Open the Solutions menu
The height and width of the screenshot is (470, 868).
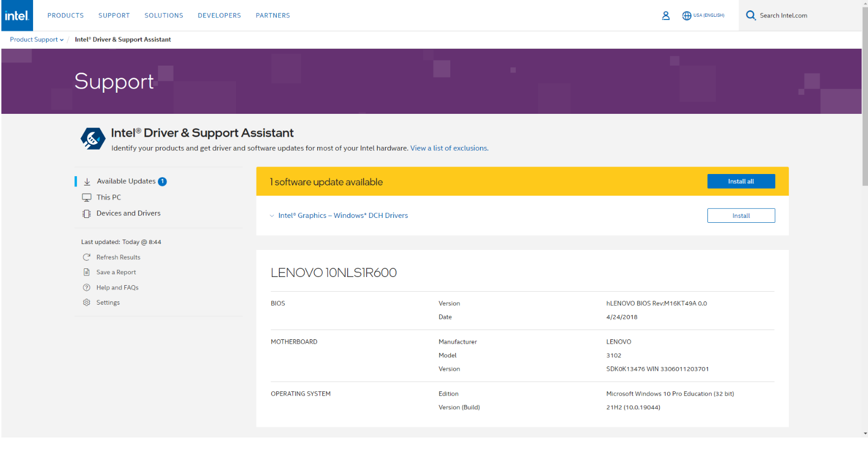pos(164,16)
